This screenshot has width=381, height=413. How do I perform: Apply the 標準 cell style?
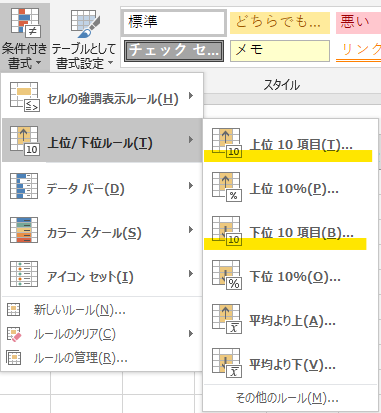point(174,22)
